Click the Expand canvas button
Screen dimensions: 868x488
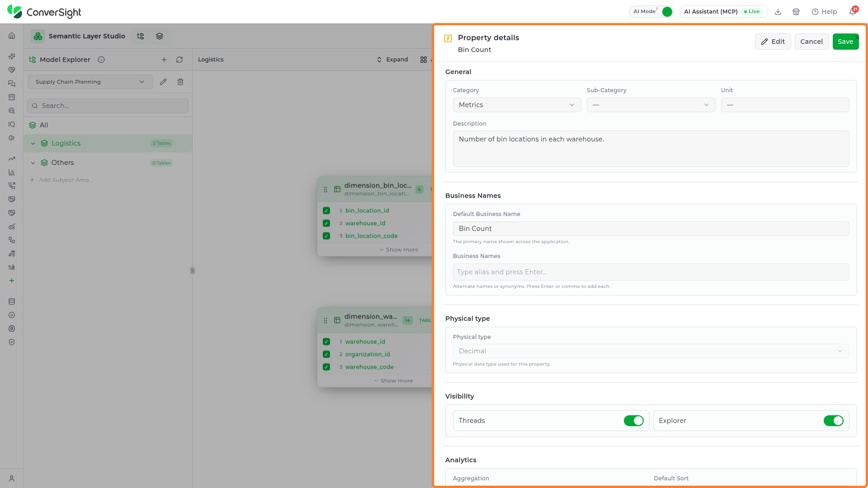point(392,60)
